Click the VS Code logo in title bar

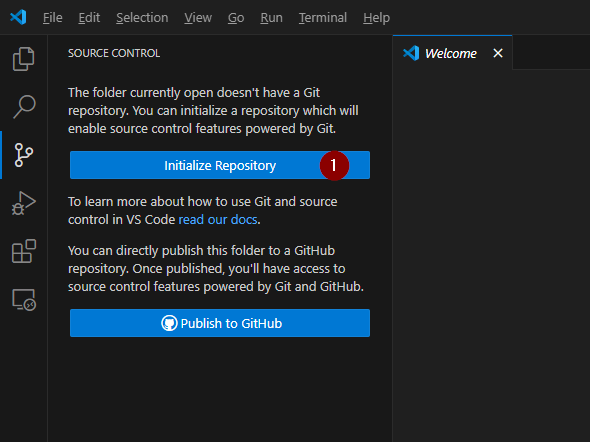click(18, 17)
